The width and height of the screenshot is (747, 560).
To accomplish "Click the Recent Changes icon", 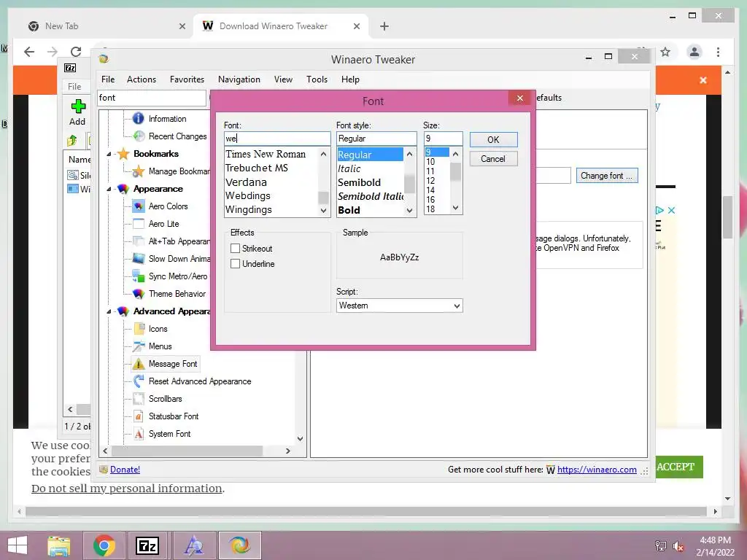I will click(138, 136).
